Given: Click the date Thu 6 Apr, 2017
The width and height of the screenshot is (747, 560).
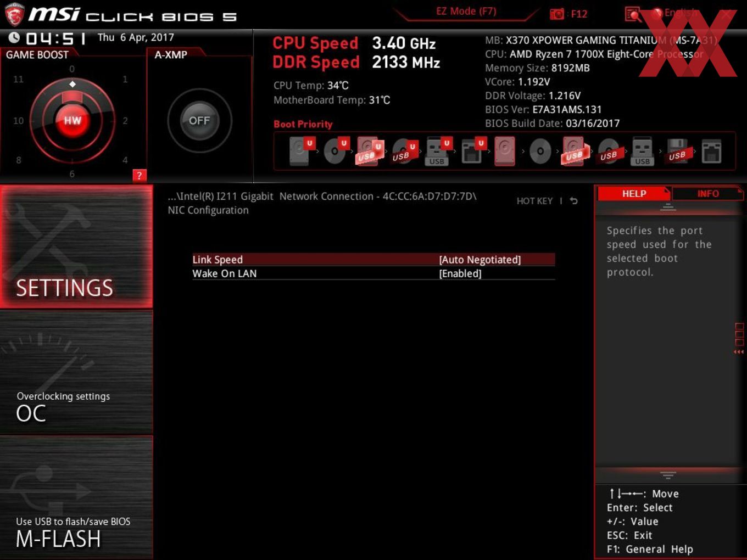Looking at the screenshot, I should [136, 37].
